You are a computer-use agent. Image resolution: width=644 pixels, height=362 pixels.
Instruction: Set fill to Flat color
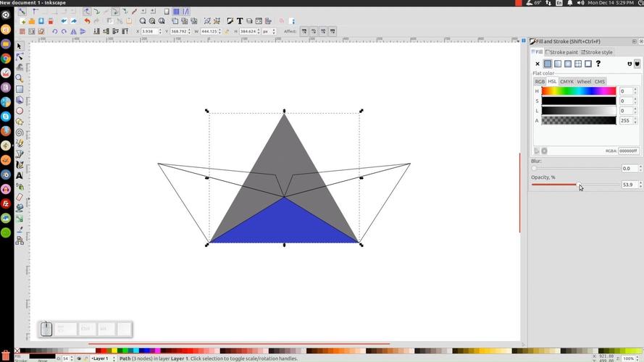pyautogui.click(x=548, y=64)
